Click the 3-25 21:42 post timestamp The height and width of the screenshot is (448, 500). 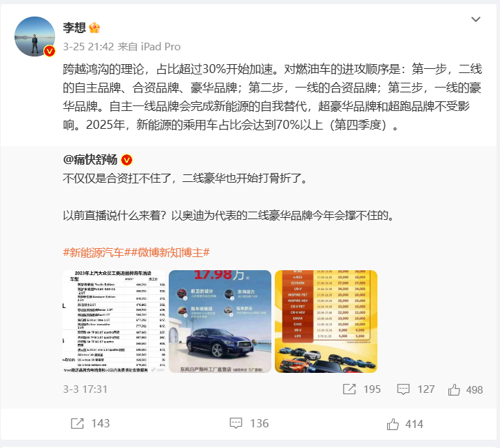(x=88, y=47)
